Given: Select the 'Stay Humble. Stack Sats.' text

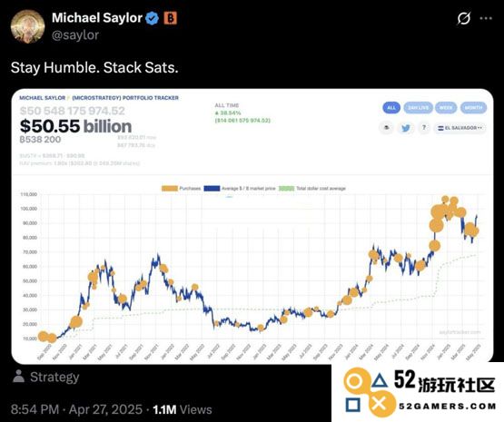Looking at the screenshot, I should pos(94,67).
